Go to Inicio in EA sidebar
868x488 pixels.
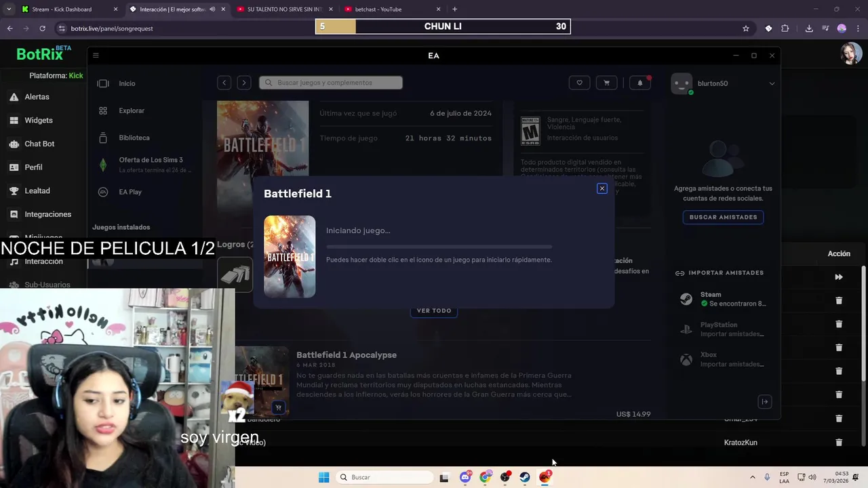(x=127, y=83)
